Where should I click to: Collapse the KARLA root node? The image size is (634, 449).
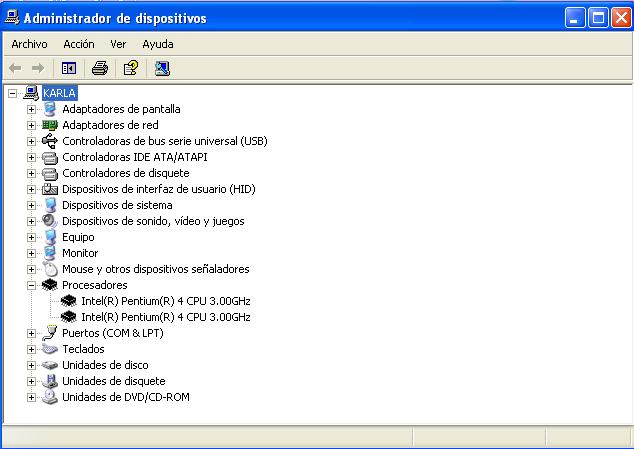coord(12,93)
